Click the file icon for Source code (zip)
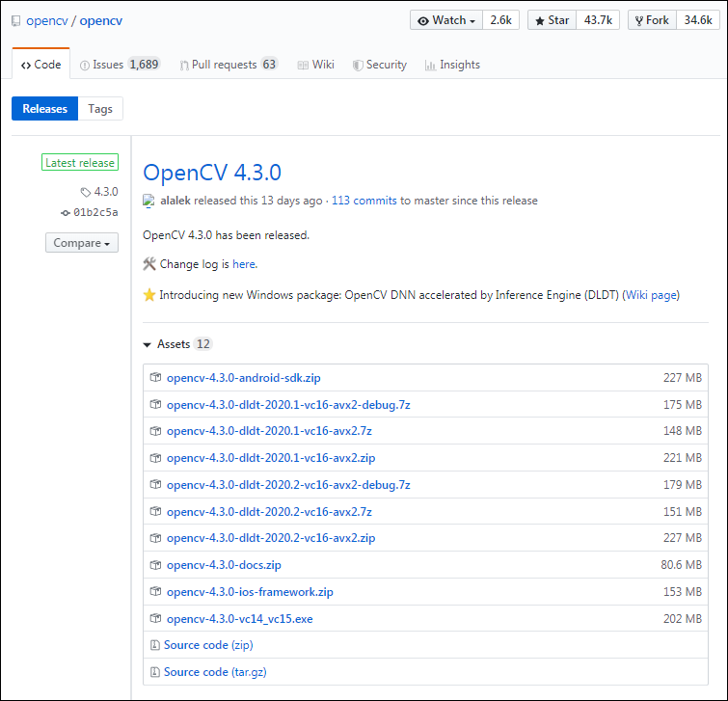728x701 pixels. click(x=155, y=645)
